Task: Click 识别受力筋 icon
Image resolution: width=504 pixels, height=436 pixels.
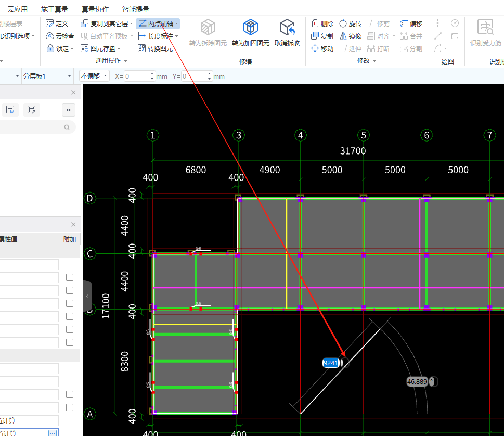Action: (x=485, y=27)
